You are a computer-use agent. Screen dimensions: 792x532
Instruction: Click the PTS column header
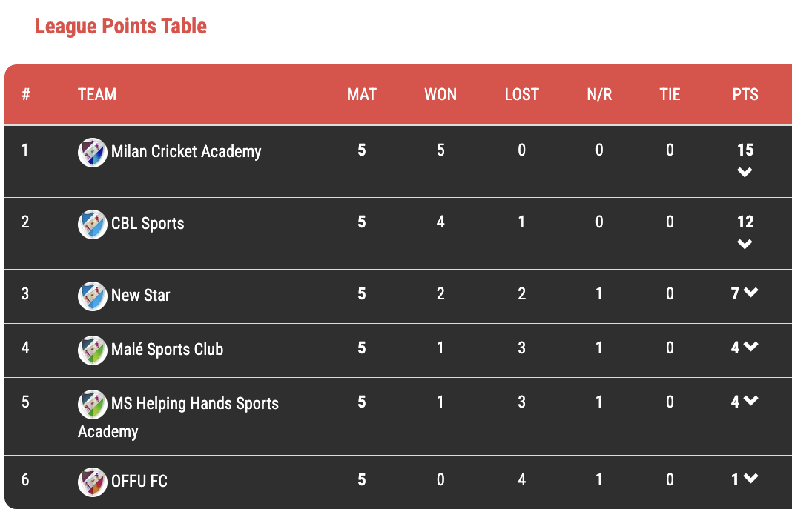[x=745, y=95]
